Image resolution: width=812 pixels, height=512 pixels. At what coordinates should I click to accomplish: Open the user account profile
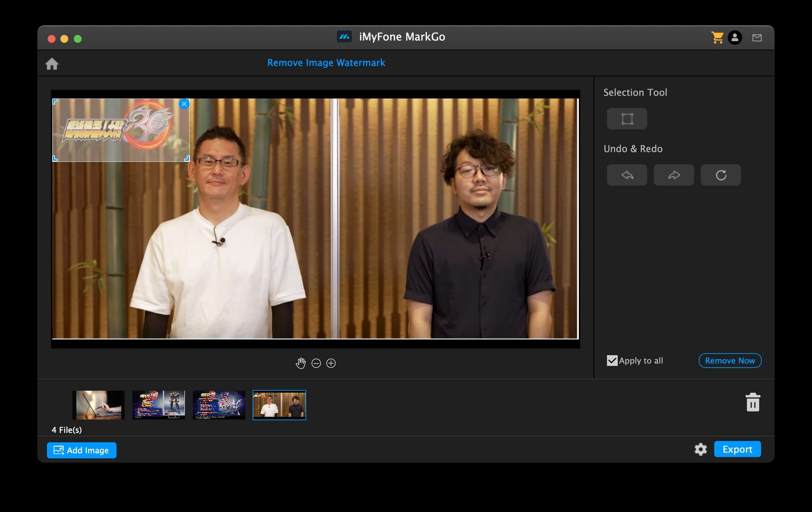[x=735, y=38]
